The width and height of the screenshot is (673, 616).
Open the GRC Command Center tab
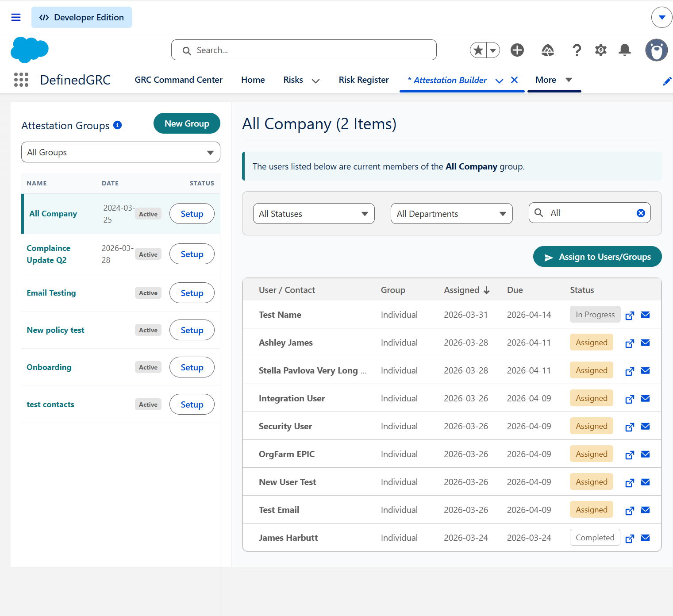(179, 80)
